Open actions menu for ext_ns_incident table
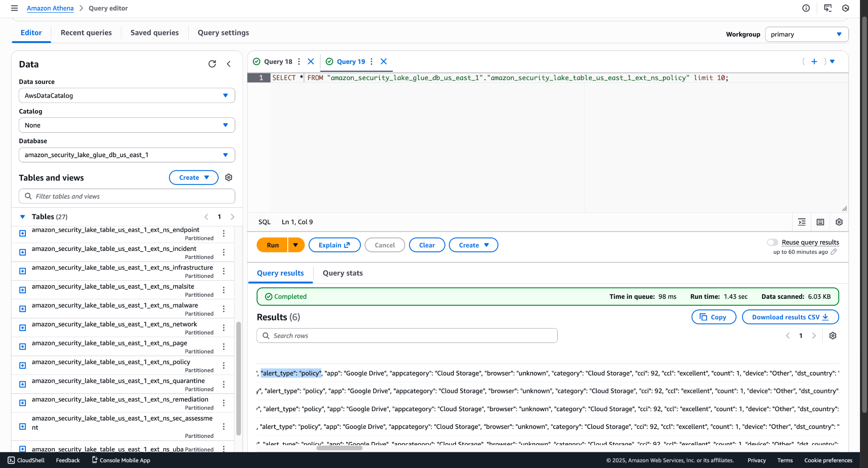 click(224, 252)
